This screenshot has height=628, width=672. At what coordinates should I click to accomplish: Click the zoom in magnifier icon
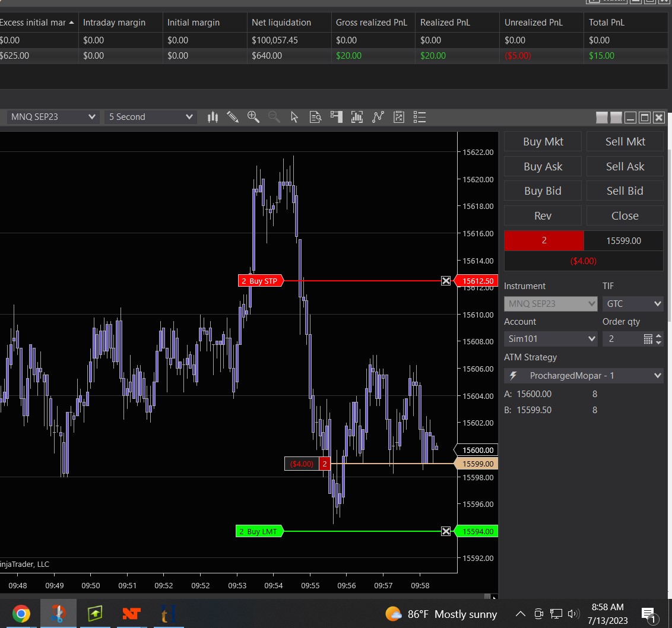[253, 117]
